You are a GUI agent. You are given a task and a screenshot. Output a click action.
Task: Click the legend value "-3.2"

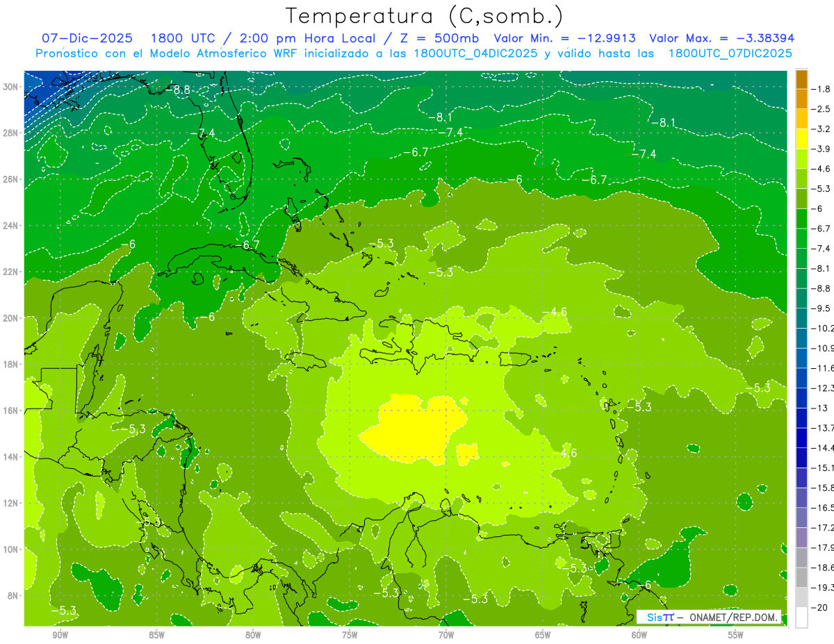(x=822, y=129)
